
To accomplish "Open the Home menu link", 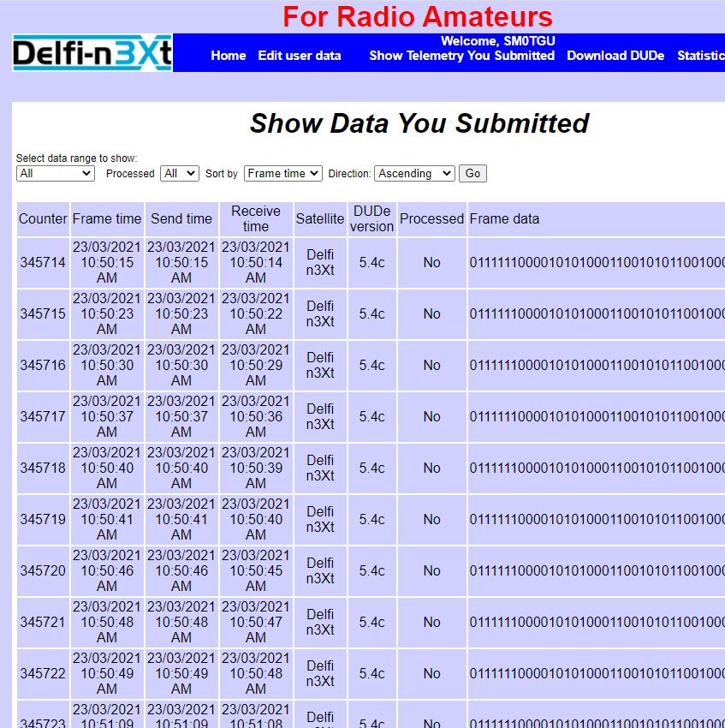I will (x=229, y=56).
